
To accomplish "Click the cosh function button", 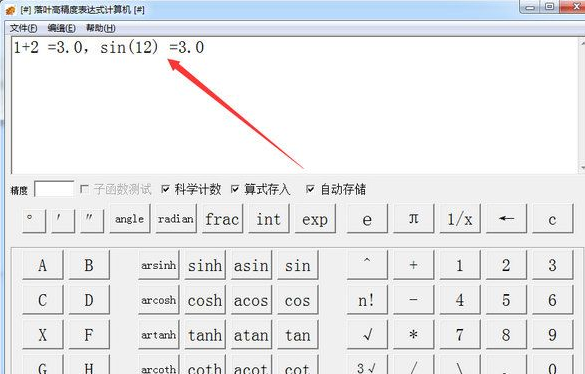I will (x=205, y=300).
